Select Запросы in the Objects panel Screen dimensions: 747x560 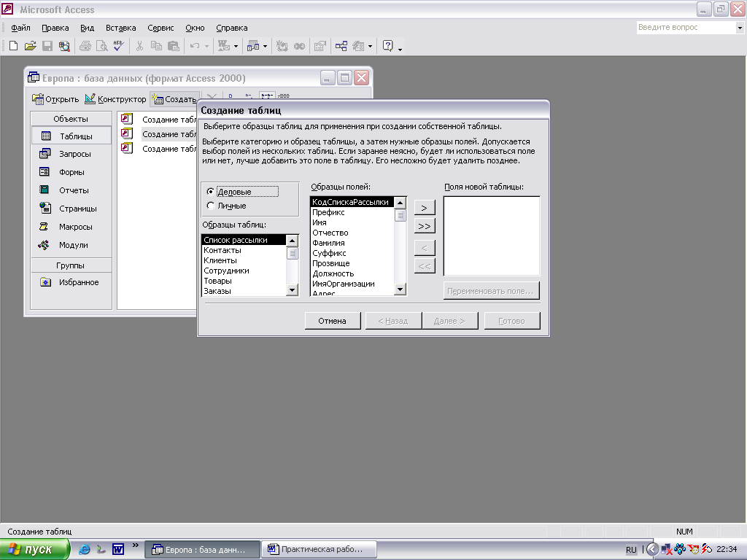(x=71, y=154)
